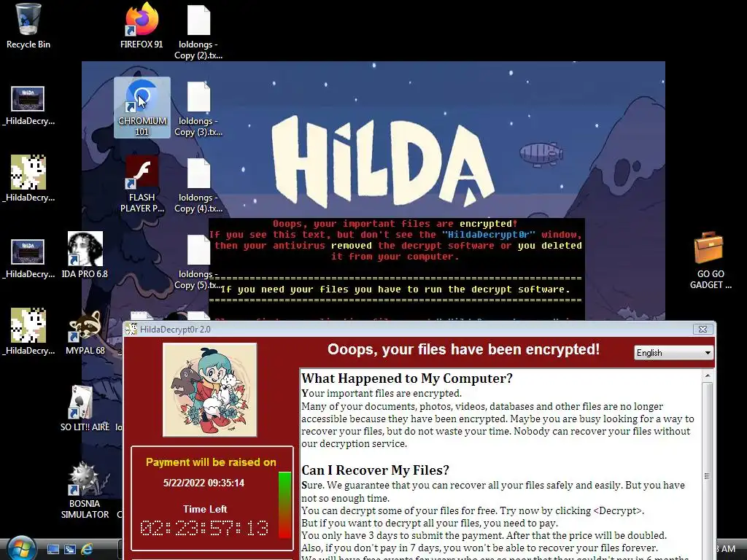Viewport: 747px width, 560px height.
Task: Click the HildaDecrypt0r 2.0 window title text
Action: (x=175, y=330)
